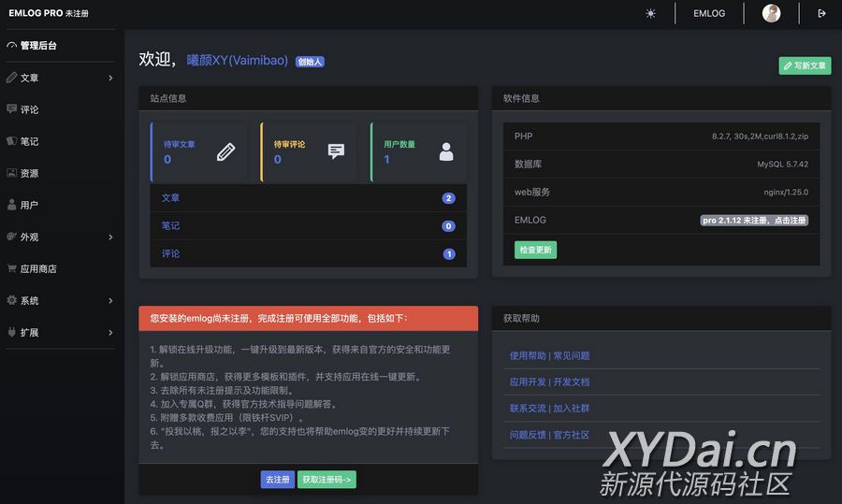The width and height of the screenshot is (842, 504).
Task: Click the green 写新文章 button
Action: pos(805,66)
